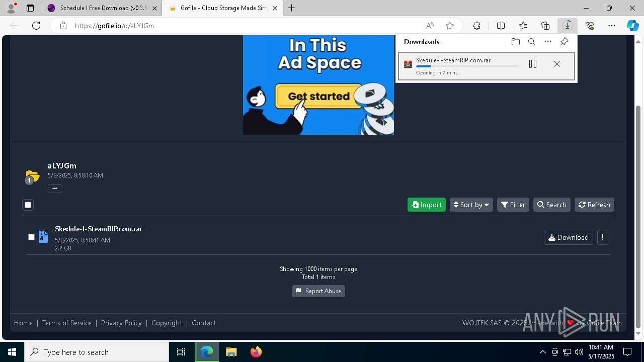Download Skedule-I-SteamRIP.com.rar
This screenshot has width=644, height=362.
tap(569, 237)
